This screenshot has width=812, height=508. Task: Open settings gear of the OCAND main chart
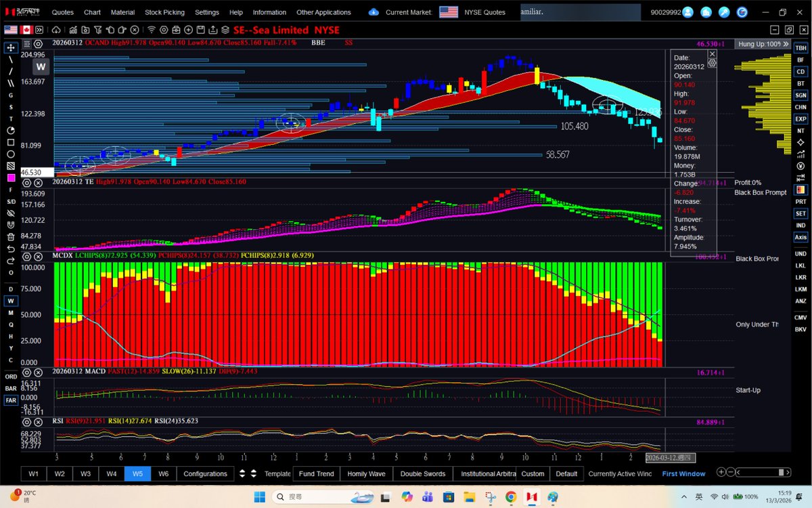click(38, 44)
